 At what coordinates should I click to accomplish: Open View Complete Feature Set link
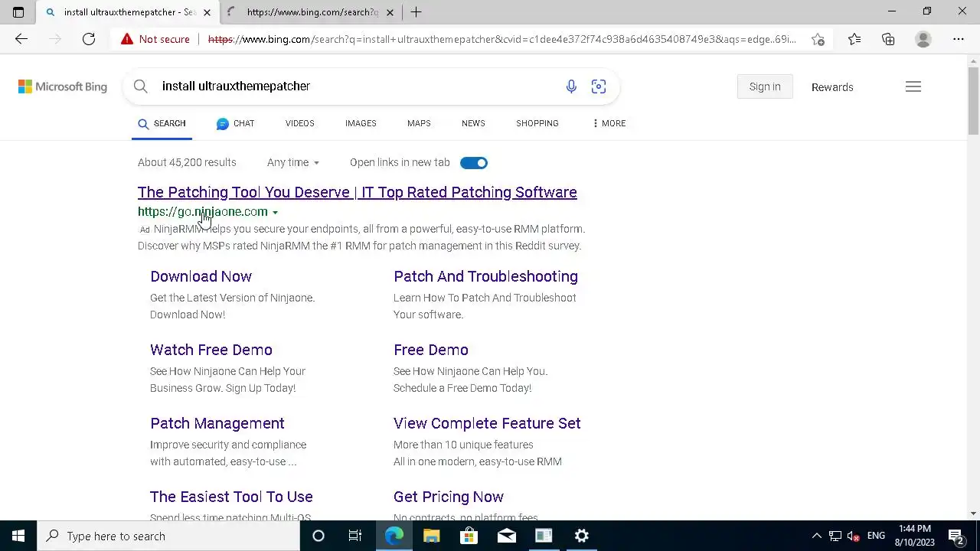coord(487,423)
